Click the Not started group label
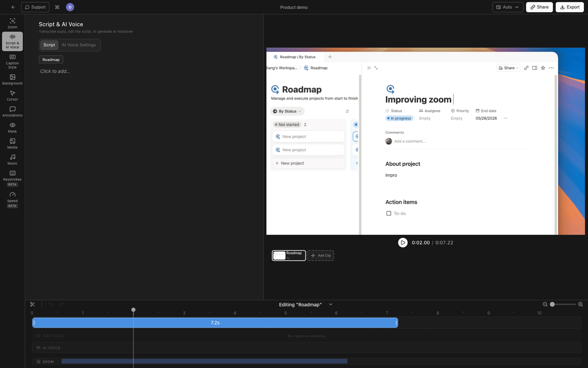588x368 pixels. [x=287, y=125]
